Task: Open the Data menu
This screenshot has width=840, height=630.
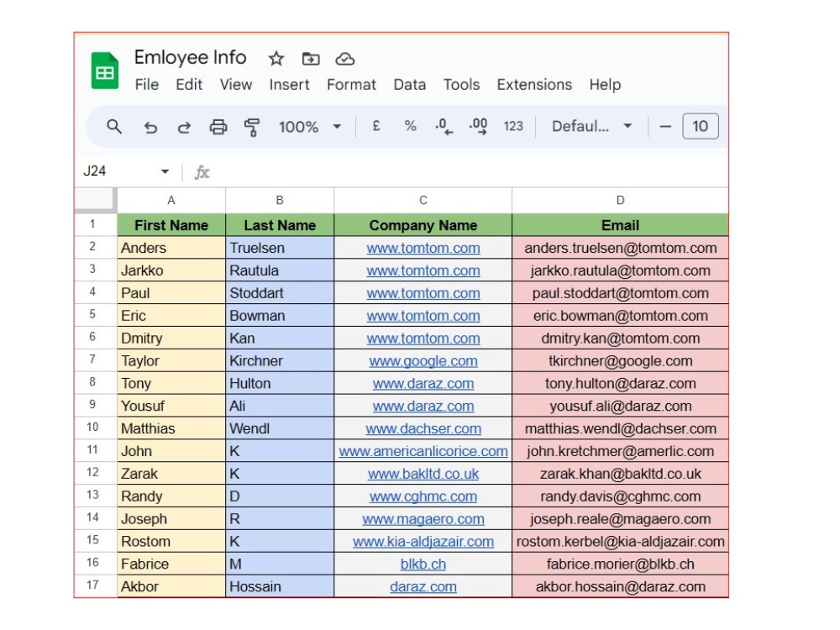Action: [x=410, y=85]
